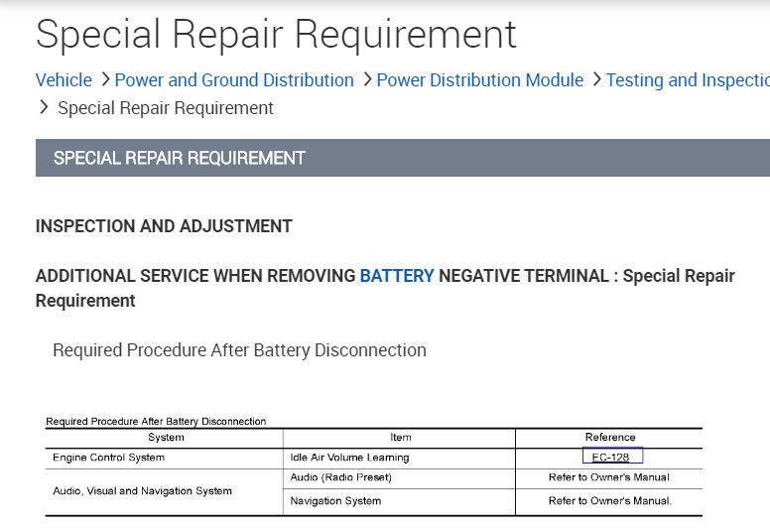Click the large 'Required Procedure After Battery Disconnection' subheading
The height and width of the screenshot is (532, 770).
click(x=240, y=350)
